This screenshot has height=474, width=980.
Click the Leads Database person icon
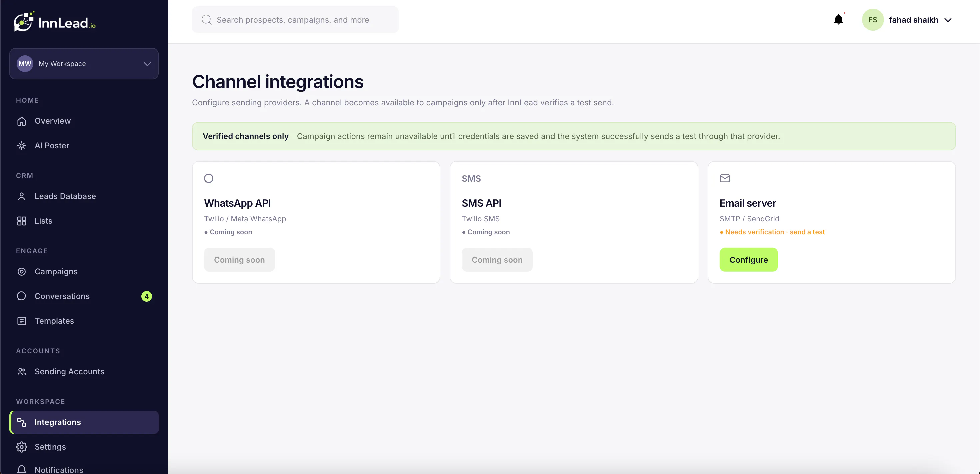click(22, 196)
